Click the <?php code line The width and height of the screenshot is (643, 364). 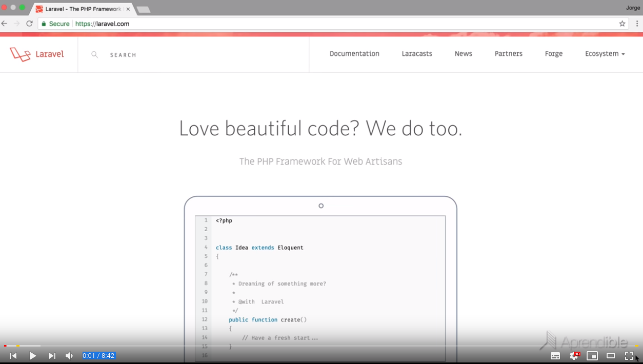[x=224, y=221]
